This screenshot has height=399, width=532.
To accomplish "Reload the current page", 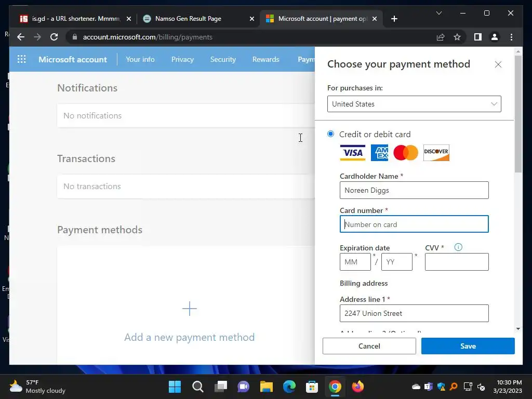I will point(54,37).
